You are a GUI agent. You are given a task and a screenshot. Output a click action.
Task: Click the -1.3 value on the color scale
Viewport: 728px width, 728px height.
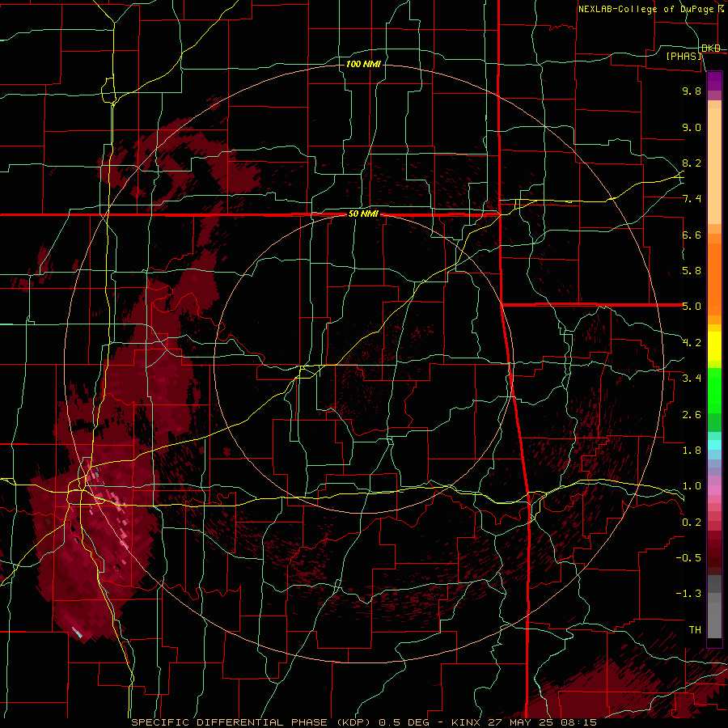[688, 594]
